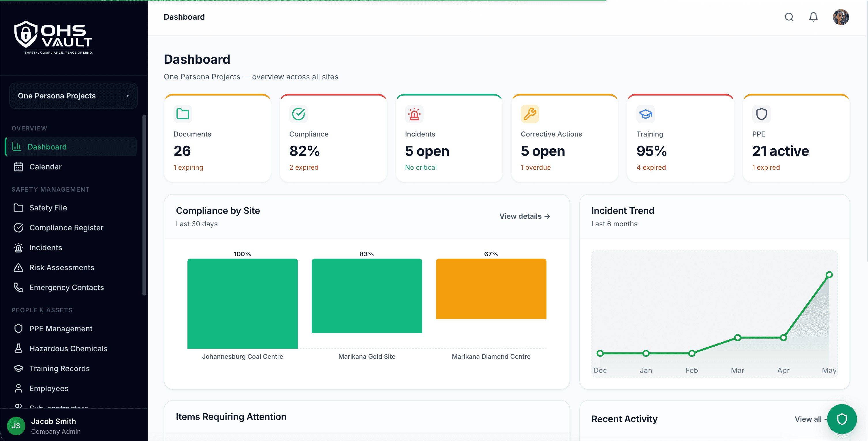Click the Jacob Smith user name

(54, 421)
